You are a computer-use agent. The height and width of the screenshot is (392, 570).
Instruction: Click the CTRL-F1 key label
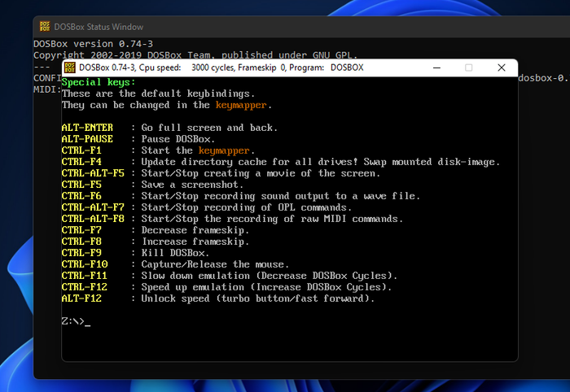[x=81, y=150]
